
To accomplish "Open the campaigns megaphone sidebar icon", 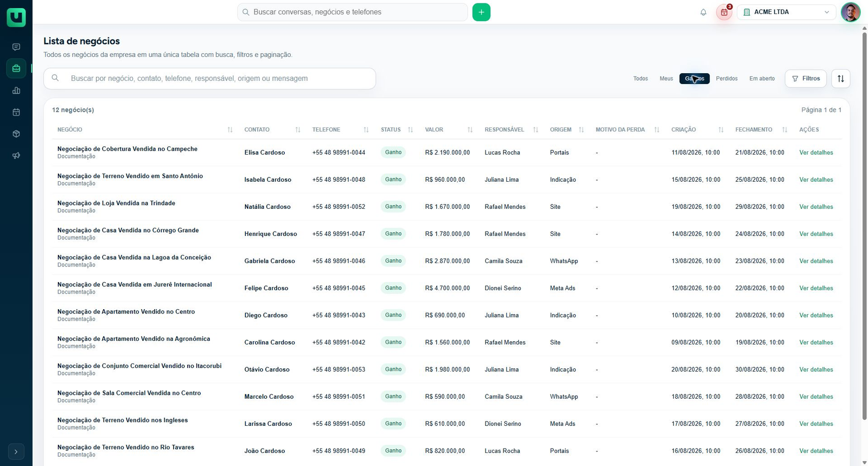I will [16, 156].
